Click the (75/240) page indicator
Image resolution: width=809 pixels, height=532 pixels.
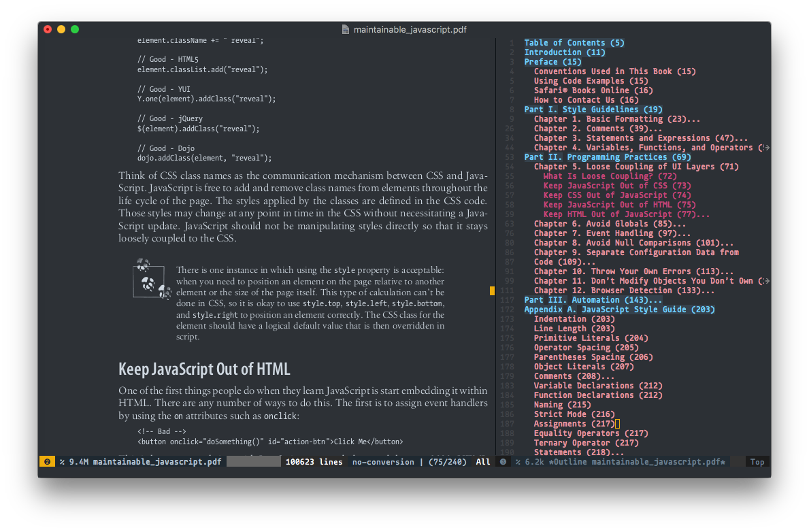point(447,462)
